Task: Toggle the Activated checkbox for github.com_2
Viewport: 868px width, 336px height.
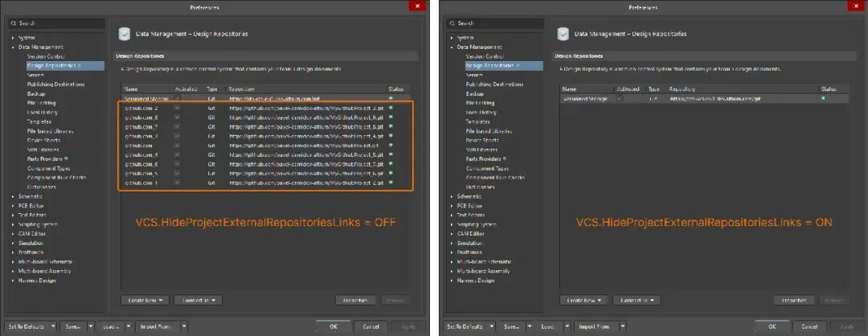Action: coord(177,108)
